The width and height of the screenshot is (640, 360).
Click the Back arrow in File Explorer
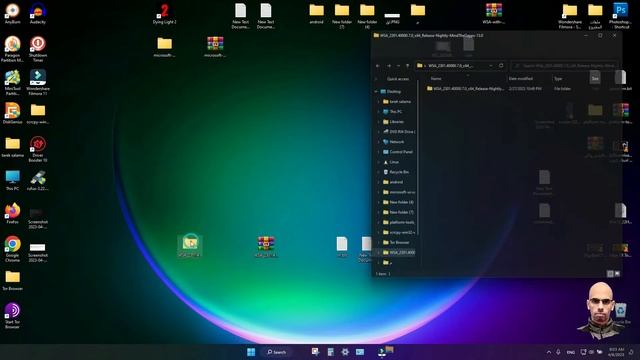(x=378, y=66)
